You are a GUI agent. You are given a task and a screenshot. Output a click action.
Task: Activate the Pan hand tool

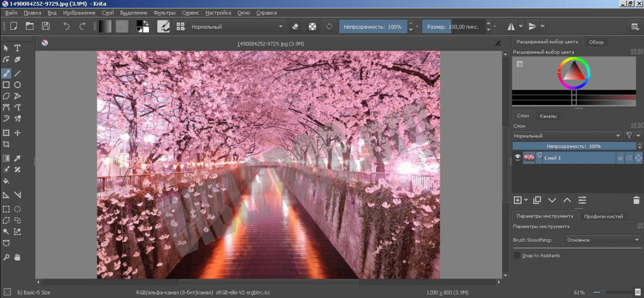pyautogui.click(x=17, y=257)
